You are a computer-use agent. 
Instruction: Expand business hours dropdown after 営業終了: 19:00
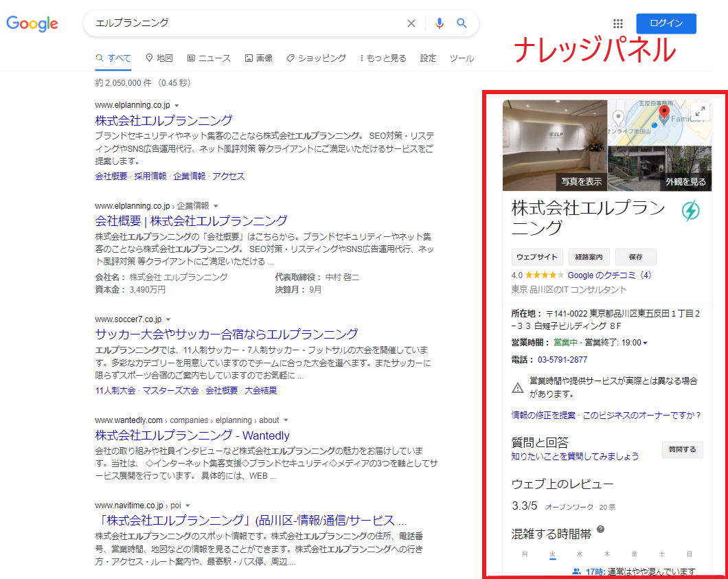646,343
